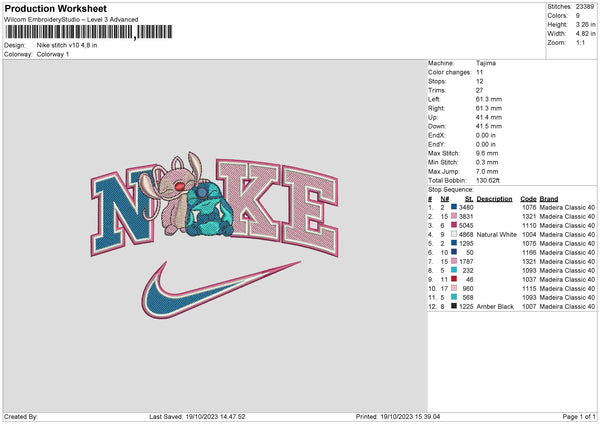Click the Height value '3.26 in'

[x=586, y=24]
